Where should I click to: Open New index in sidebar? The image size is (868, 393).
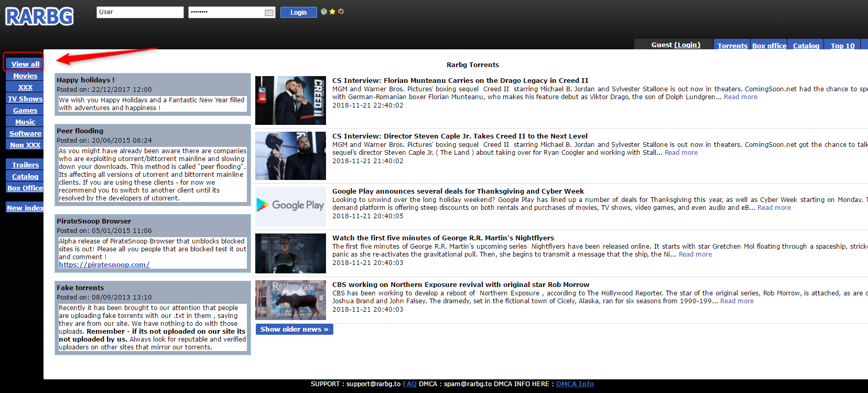(25, 208)
